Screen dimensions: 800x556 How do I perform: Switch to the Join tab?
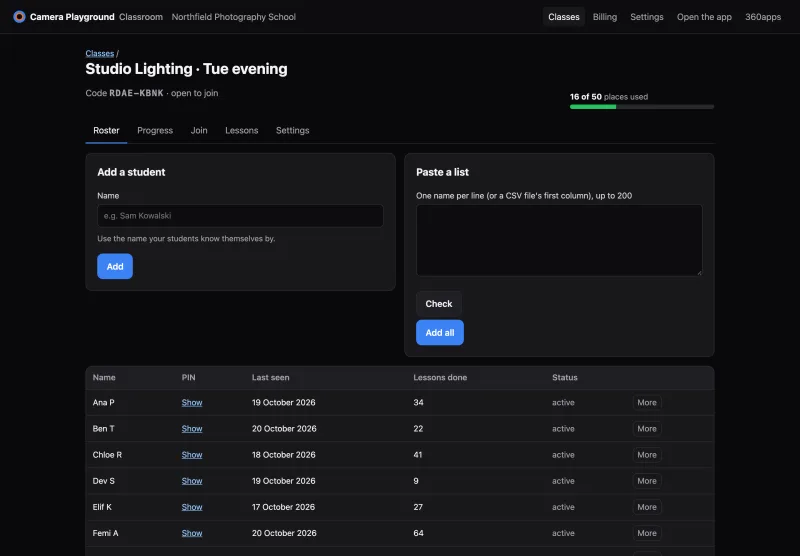[x=199, y=131]
